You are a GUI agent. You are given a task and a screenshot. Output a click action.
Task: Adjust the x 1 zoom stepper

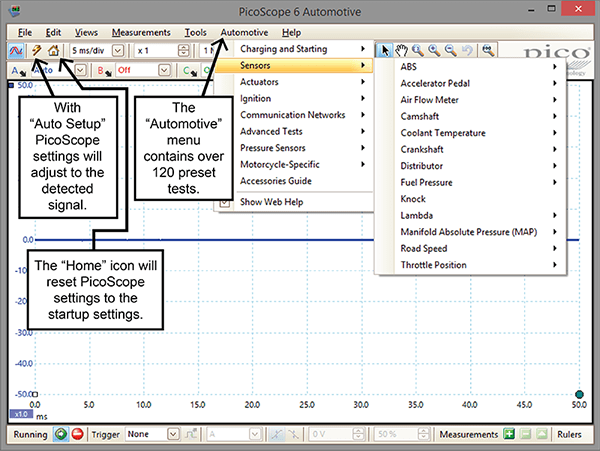coord(184,50)
